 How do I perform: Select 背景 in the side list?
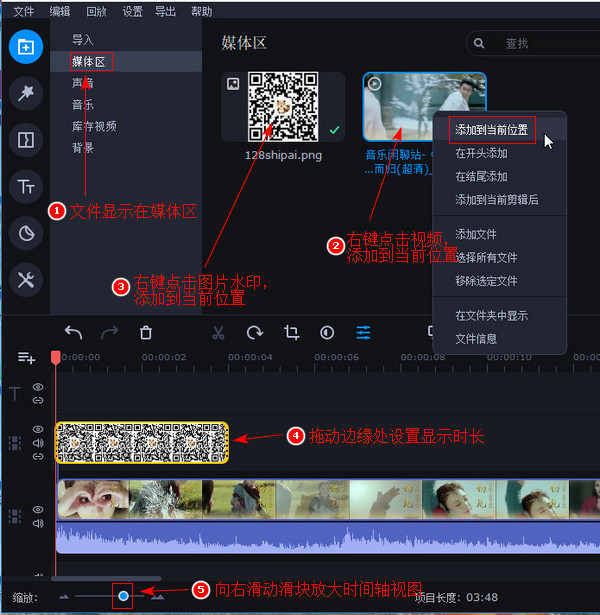(x=83, y=148)
